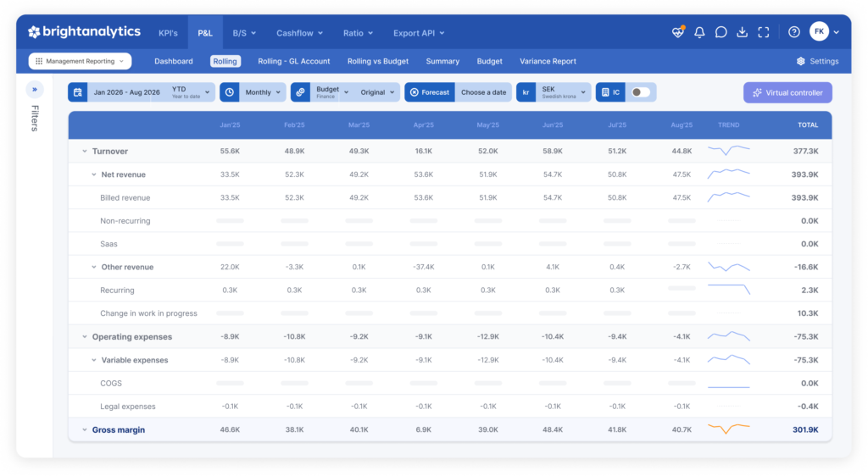The width and height of the screenshot is (868, 476).
Task: Collapse the Operating expenses row
Action: point(85,337)
